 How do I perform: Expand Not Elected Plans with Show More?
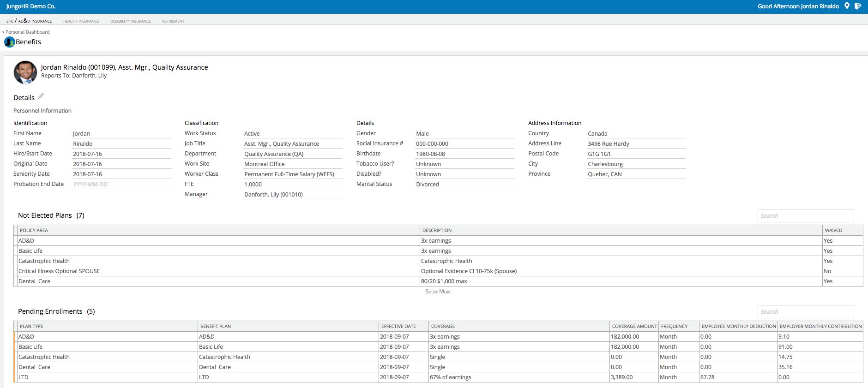(x=438, y=292)
